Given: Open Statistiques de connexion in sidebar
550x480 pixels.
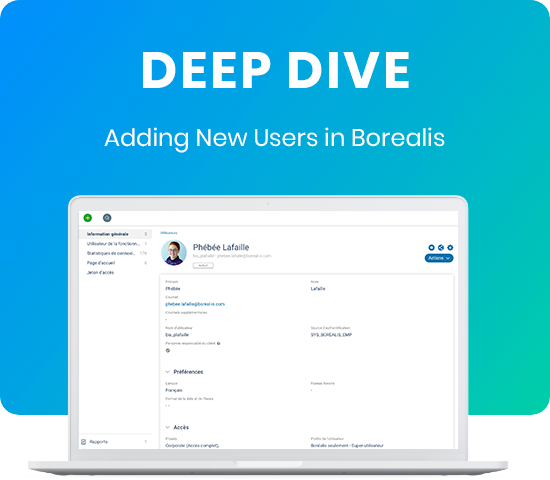Looking at the screenshot, I should coord(116,253).
